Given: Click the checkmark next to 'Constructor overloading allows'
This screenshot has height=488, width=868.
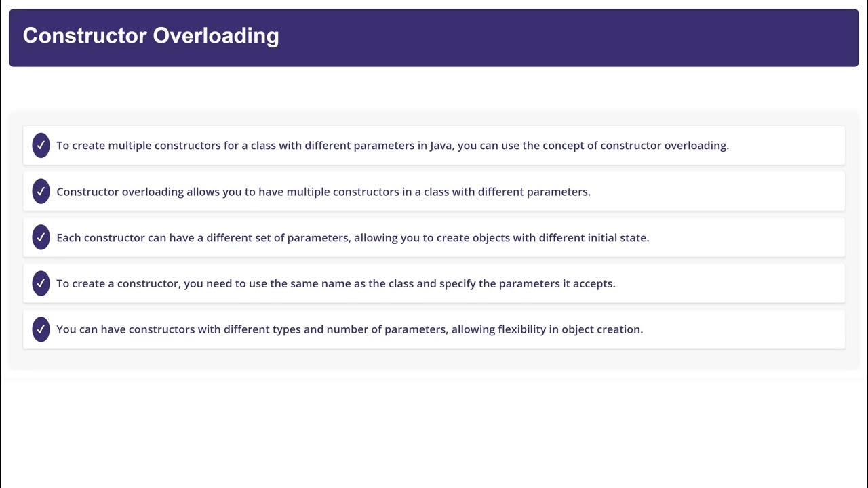Looking at the screenshot, I should tap(41, 191).
